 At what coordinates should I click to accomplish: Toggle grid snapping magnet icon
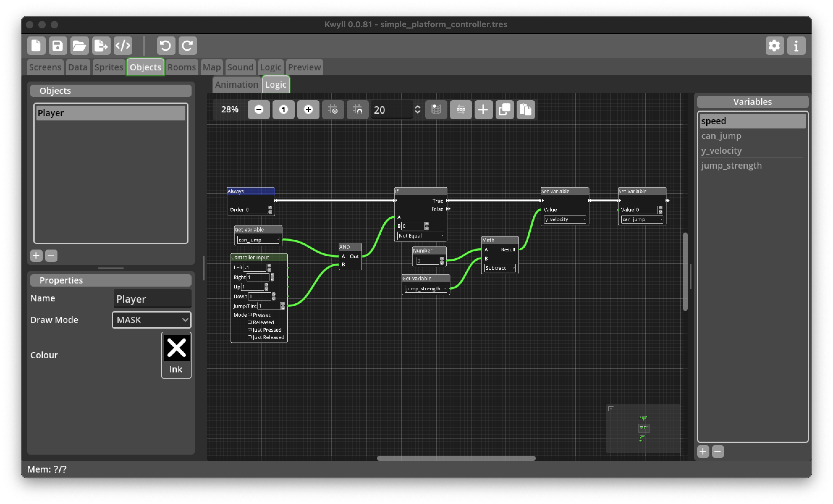tap(357, 109)
